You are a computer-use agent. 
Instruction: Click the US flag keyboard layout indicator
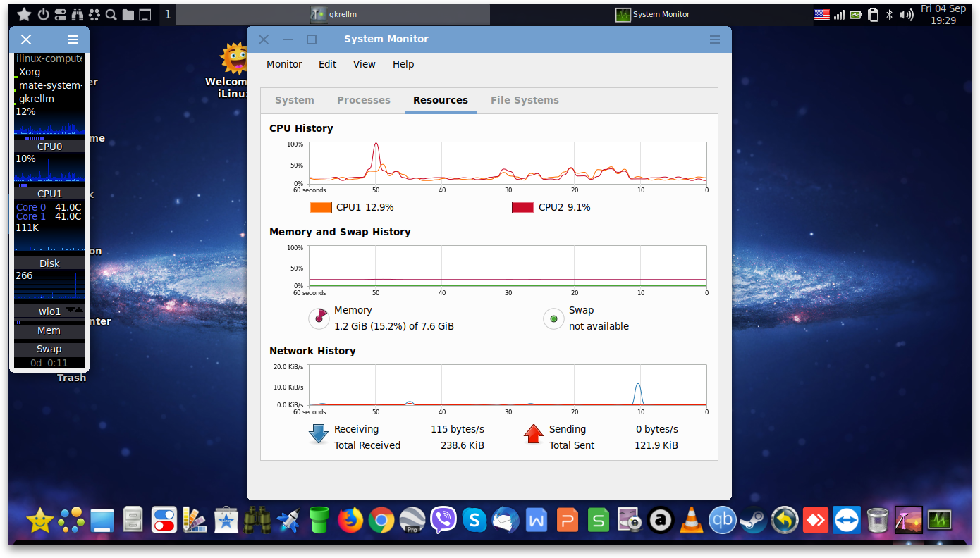coord(822,14)
